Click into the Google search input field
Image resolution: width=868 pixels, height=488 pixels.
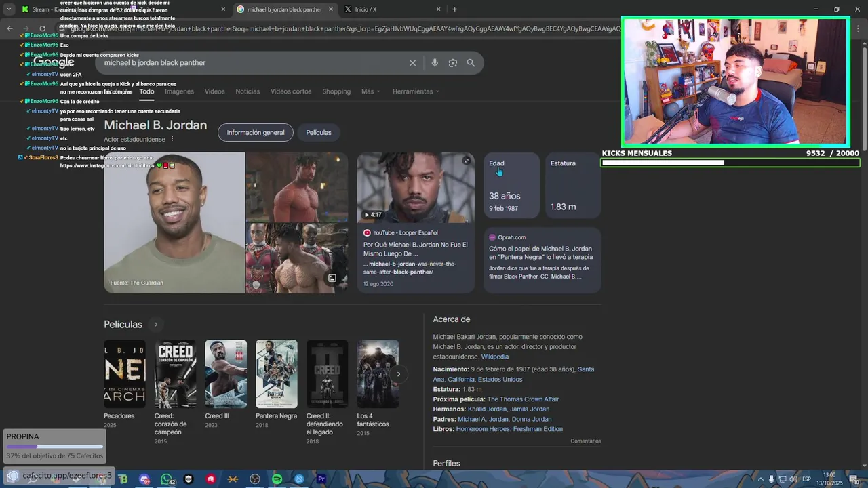coord(251,63)
